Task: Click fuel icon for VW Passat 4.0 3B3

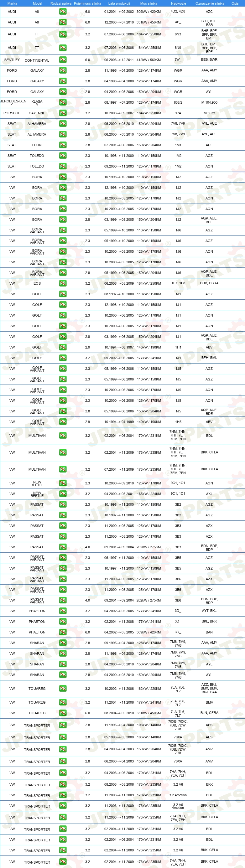Action: point(63,547)
